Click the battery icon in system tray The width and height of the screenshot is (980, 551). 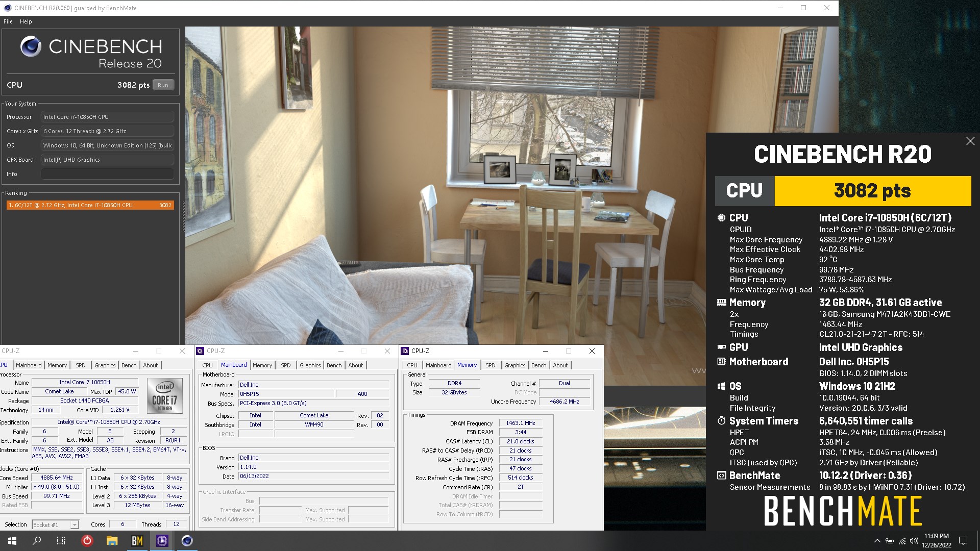pyautogui.click(x=890, y=541)
